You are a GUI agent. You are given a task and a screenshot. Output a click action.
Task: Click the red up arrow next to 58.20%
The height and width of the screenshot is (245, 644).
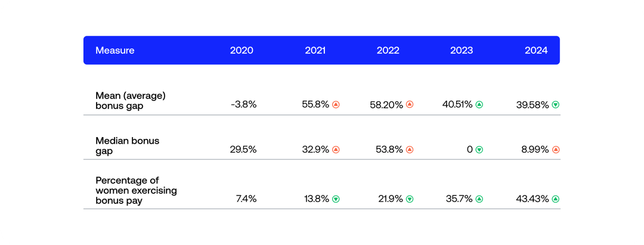(410, 104)
